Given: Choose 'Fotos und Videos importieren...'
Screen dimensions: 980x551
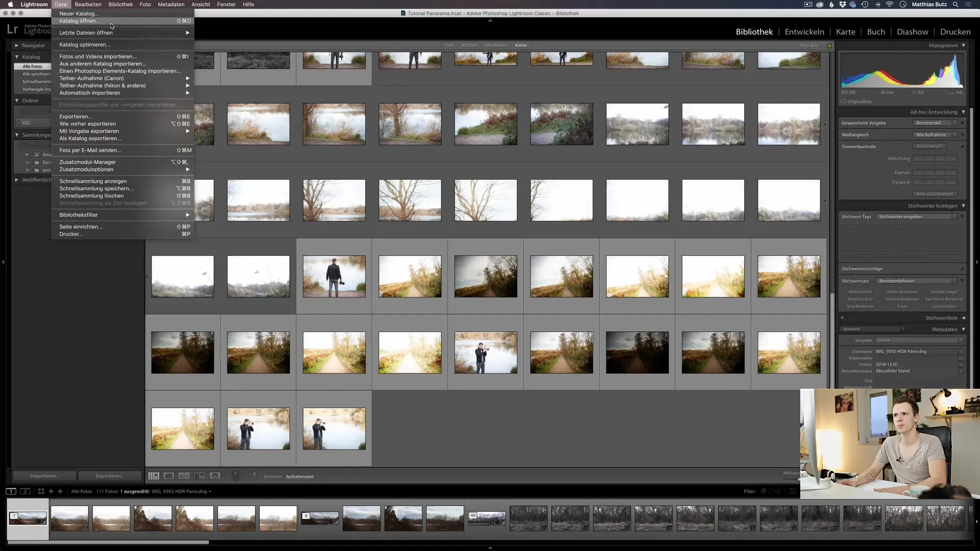Looking at the screenshot, I should (122, 57).
